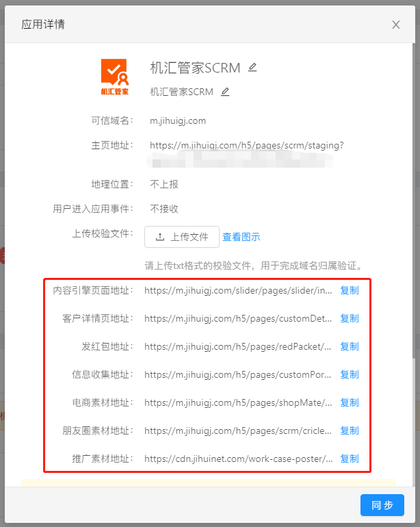Click the scrm/cricle URL text
420x527 pixels.
tap(238, 431)
